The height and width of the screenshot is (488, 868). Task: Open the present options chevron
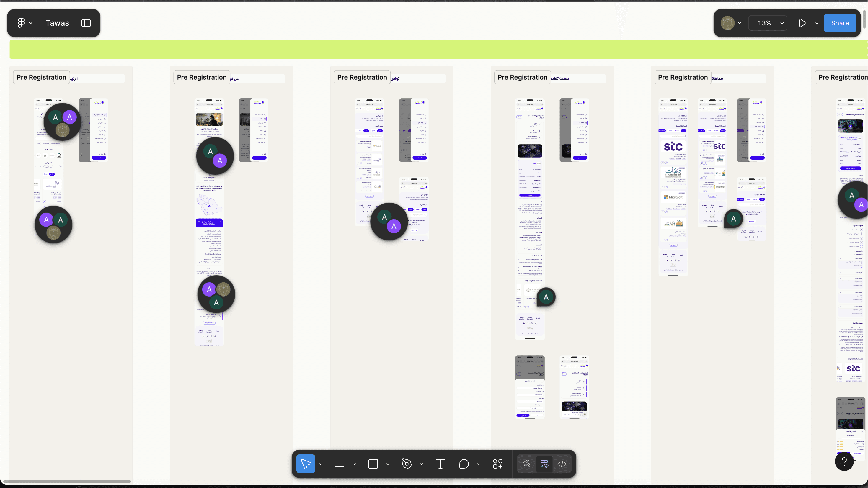coord(817,23)
